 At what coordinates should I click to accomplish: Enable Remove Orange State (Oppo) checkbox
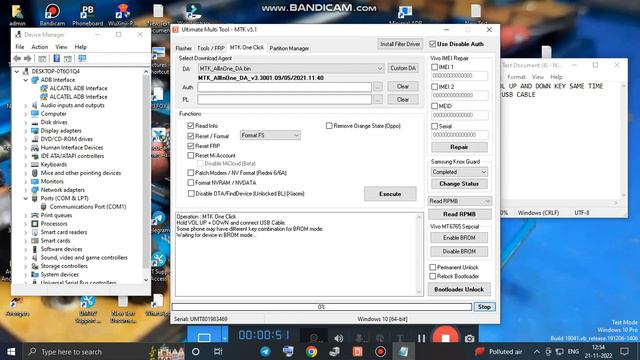point(329,126)
